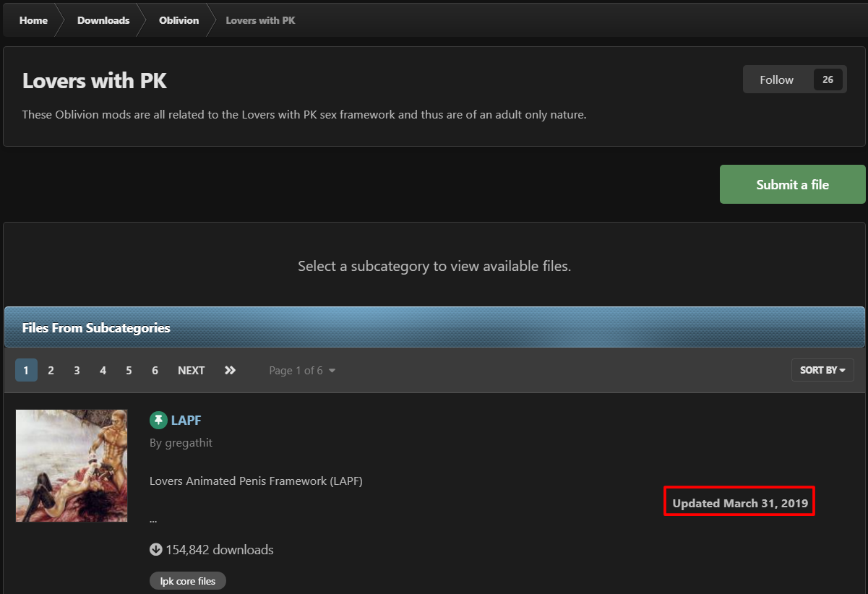Screen dimensions: 868x594
Task: Follow the Lovers with PK category
Action: coord(776,79)
